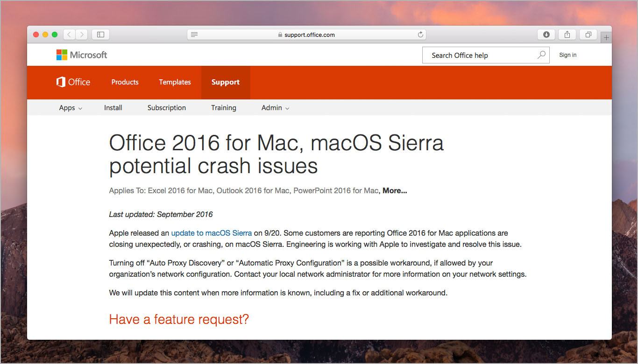
Task: Show the Safari sidebar
Action: pyautogui.click(x=100, y=35)
